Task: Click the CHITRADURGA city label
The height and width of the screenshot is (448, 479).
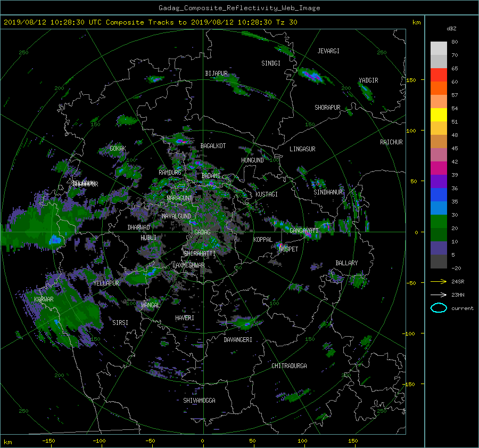Action: [290, 366]
